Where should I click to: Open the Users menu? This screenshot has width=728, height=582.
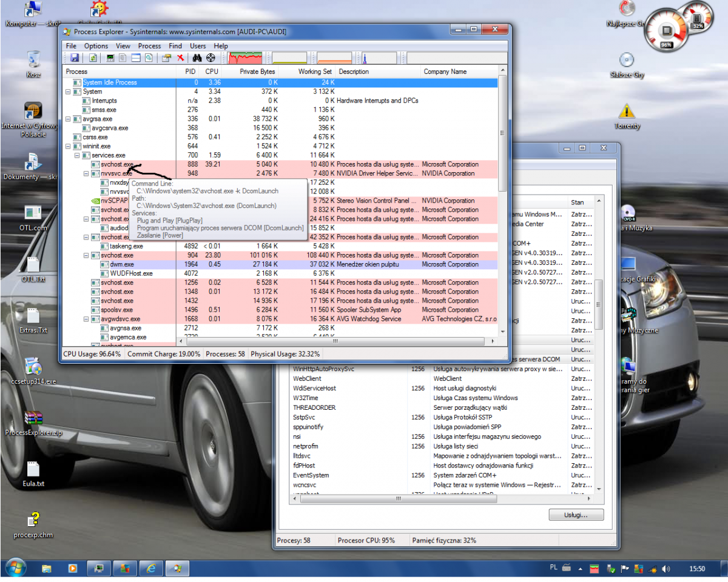pos(198,46)
